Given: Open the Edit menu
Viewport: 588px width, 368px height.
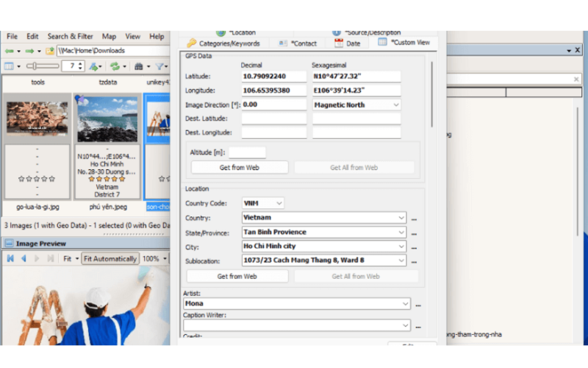Looking at the screenshot, I should (32, 36).
